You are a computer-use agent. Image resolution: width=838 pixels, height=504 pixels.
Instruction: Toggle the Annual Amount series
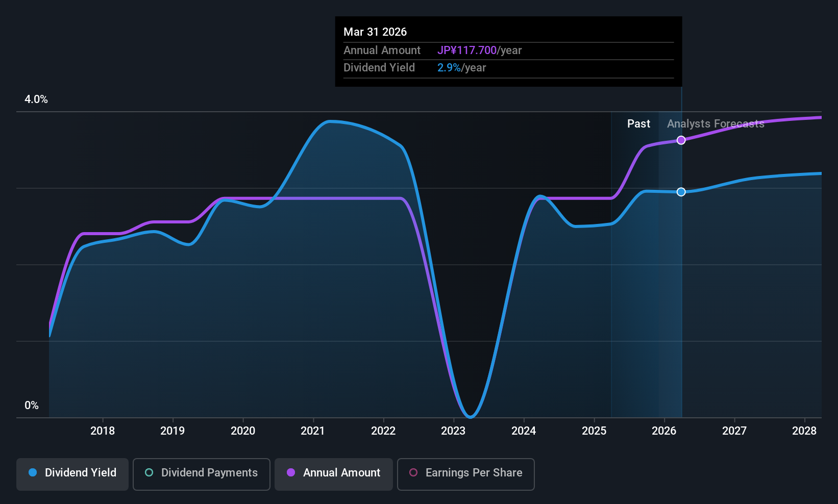click(x=334, y=474)
